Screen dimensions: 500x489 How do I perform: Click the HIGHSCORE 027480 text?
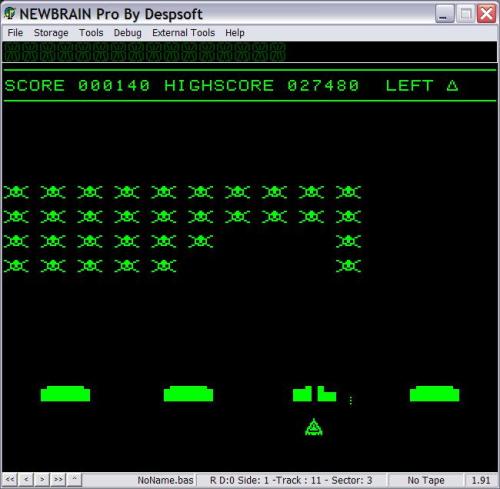pos(262,86)
